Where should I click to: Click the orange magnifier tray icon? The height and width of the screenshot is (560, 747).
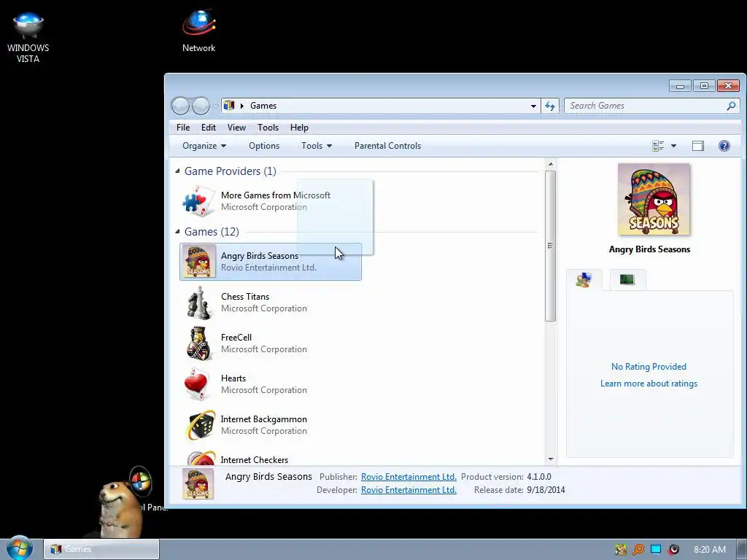click(638, 550)
